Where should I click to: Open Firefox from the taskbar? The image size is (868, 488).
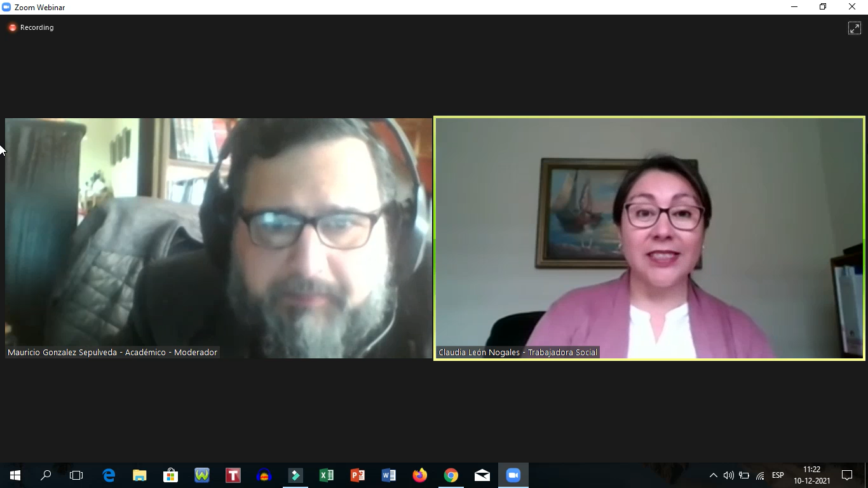(x=420, y=475)
